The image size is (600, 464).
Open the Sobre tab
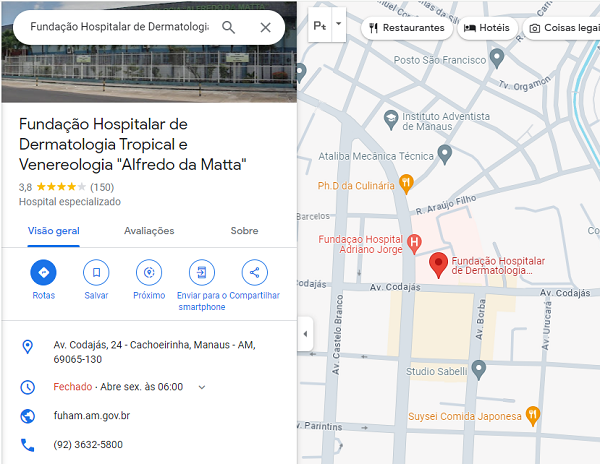(x=244, y=231)
